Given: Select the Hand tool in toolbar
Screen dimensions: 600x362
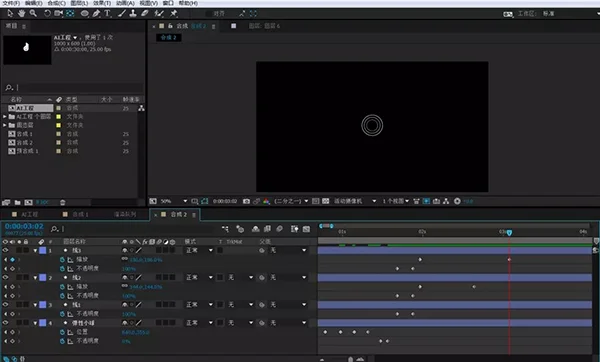Looking at the screenshot, I should [21, 13].
